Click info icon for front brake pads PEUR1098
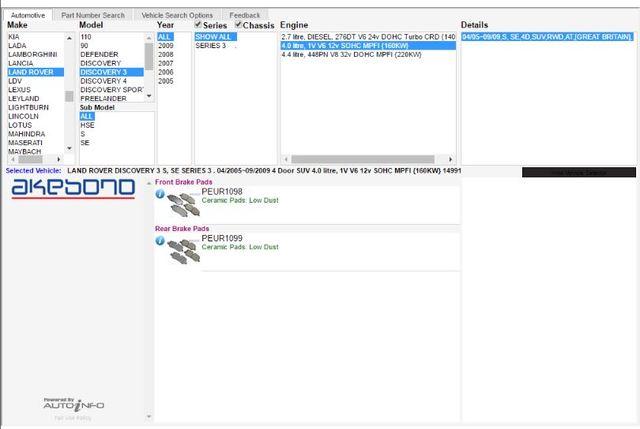This screenshot has width=640, height=429. (x=160, y=195)
